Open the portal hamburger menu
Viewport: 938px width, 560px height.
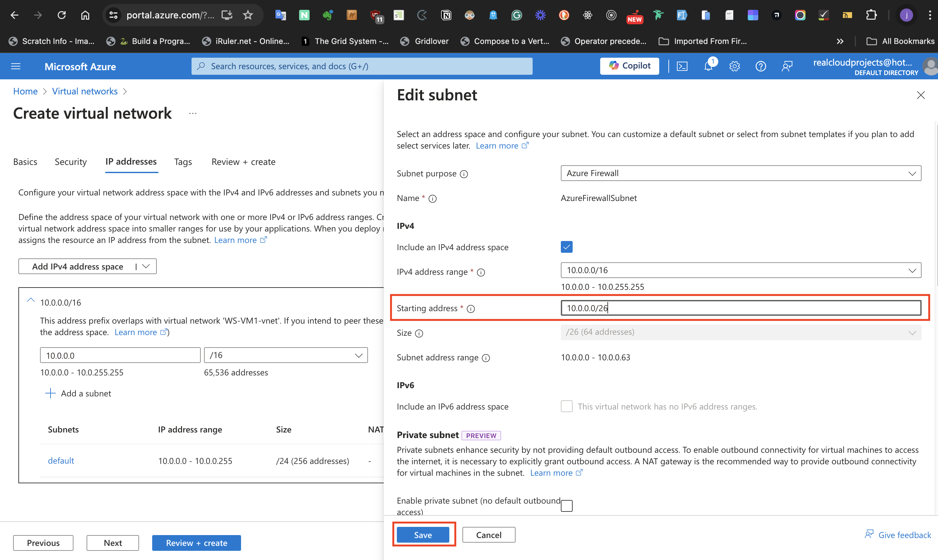click(x=16, y=67)
